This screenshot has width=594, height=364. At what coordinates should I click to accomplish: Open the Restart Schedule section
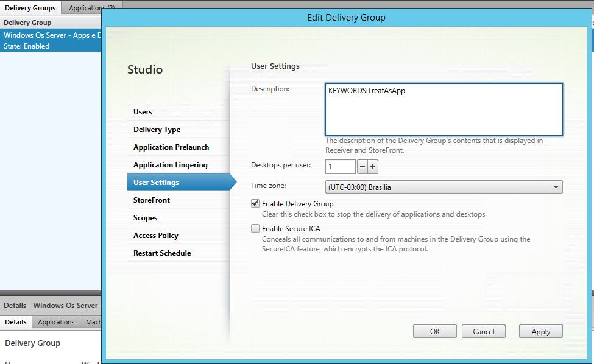[162, 253]
